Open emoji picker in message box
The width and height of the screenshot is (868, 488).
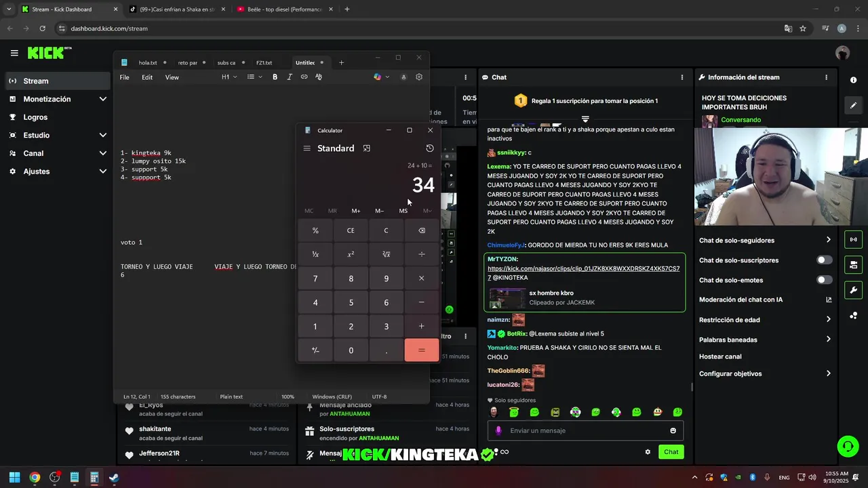coord(673,430)
